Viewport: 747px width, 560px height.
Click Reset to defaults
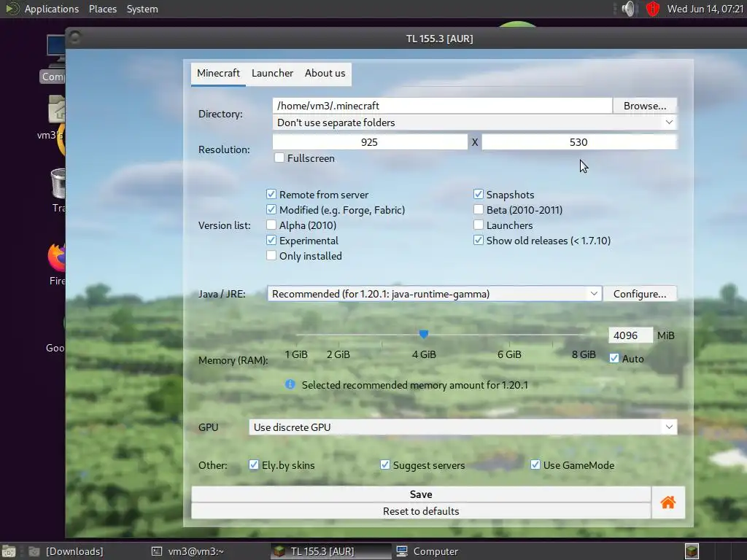point(421,511)
